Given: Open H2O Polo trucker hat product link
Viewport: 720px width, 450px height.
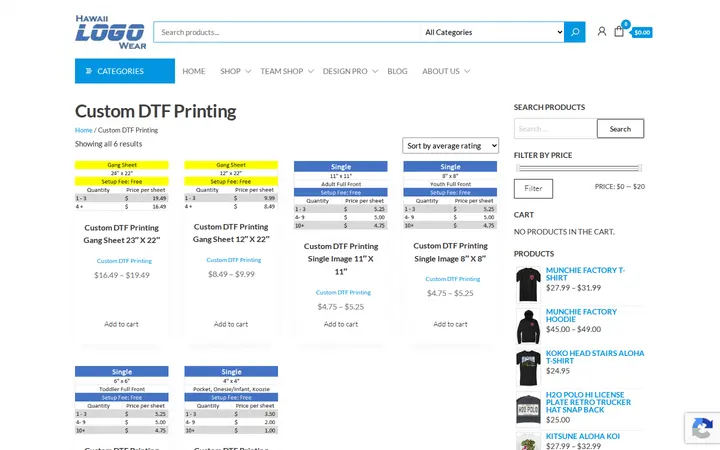Looking at the screenshot, I should tap(588, 402).
